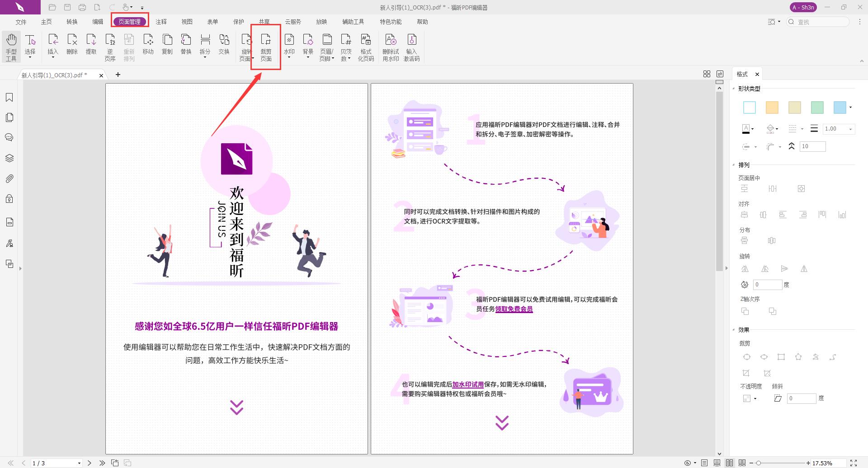This screenshot has width=868, height=468.
Task: Enable two-page facing view mode
Action: (x=729, y=463)
